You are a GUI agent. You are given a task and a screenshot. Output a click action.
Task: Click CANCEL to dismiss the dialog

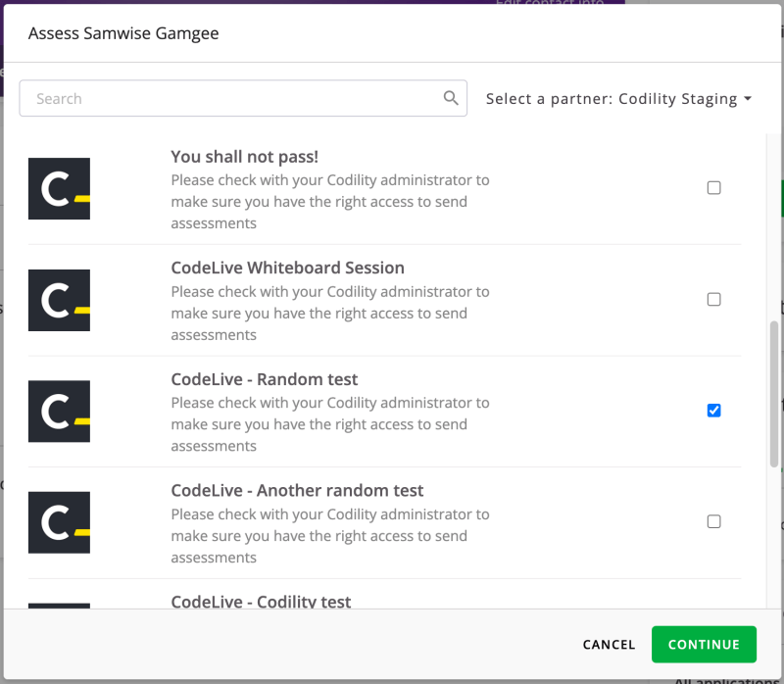pos(609,644)
